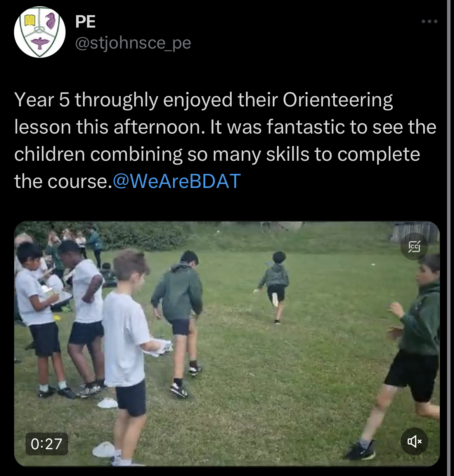The height and width of the screenshot is (476, 454).
Task: Open the three-dot more options menu
Action: 430,21
